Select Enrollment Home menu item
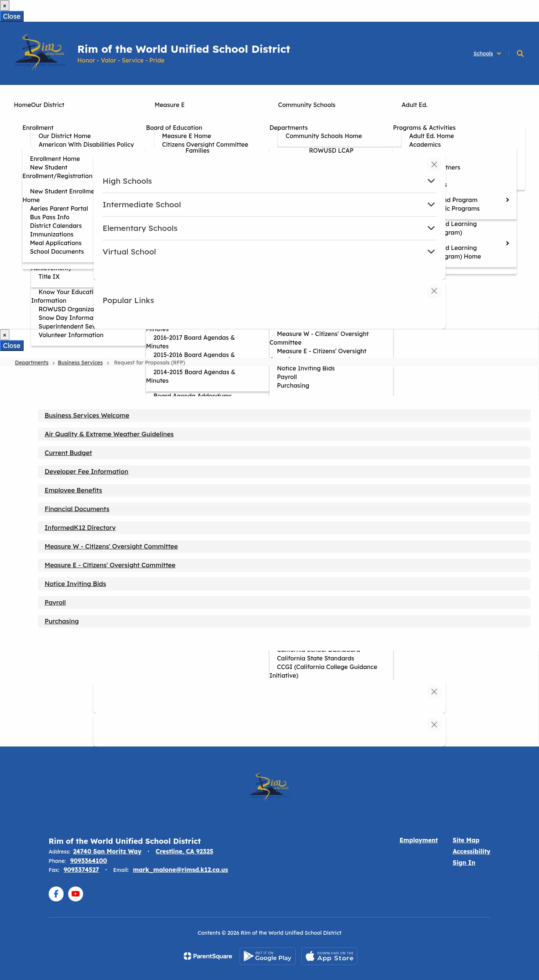The width and height of the screenshot is (539, 980). [55, 159]
